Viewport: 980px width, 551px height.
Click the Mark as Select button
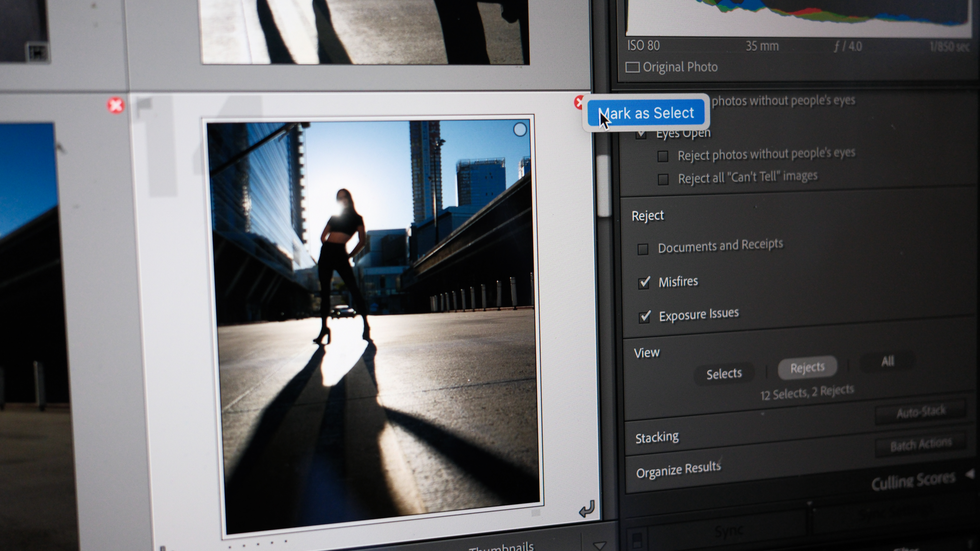point(646,112)
